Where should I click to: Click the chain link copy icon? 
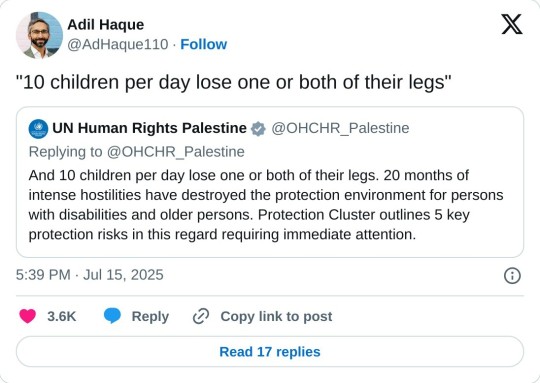click(201, 317)
